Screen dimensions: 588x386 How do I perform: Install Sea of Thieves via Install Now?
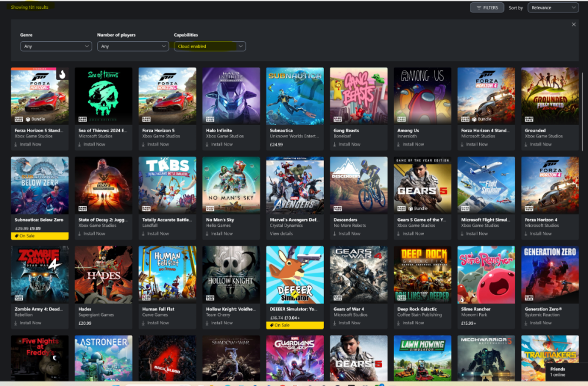[94, 145]
